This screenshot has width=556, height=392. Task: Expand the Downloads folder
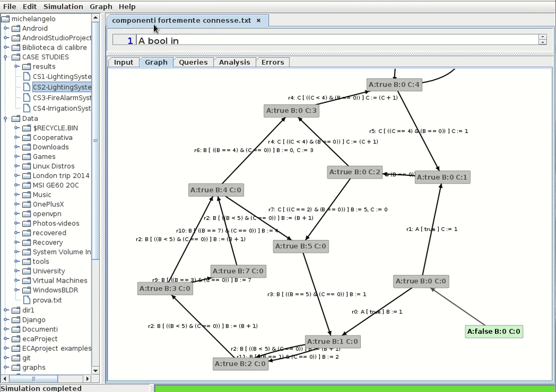[x=17, y=148]
